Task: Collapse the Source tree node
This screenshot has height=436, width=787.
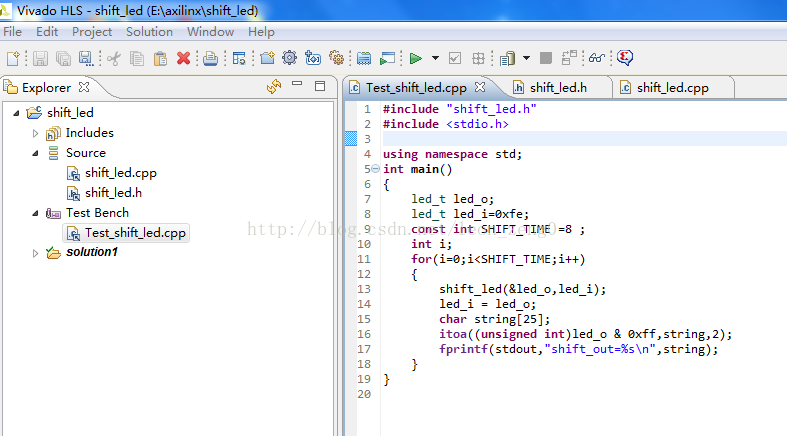Action: click(x=35, y=154)
